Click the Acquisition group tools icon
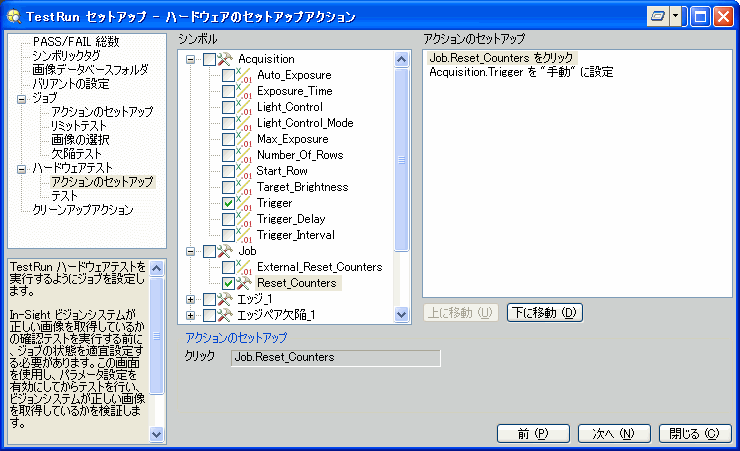740x451 pixels. point(225,60)
